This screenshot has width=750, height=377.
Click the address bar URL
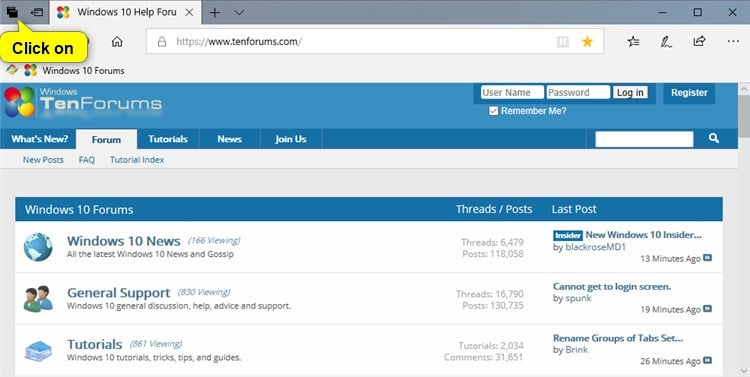(239, 42)
